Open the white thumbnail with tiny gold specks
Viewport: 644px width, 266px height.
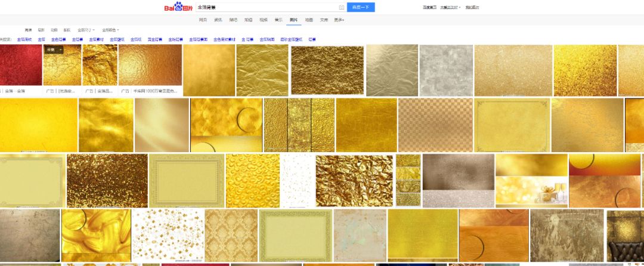pos(298,181)
